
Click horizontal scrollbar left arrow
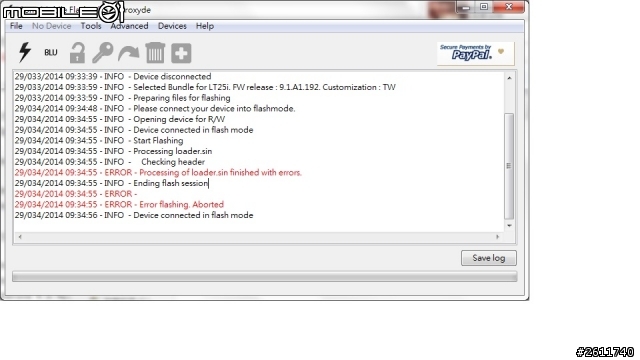[20, 237]
